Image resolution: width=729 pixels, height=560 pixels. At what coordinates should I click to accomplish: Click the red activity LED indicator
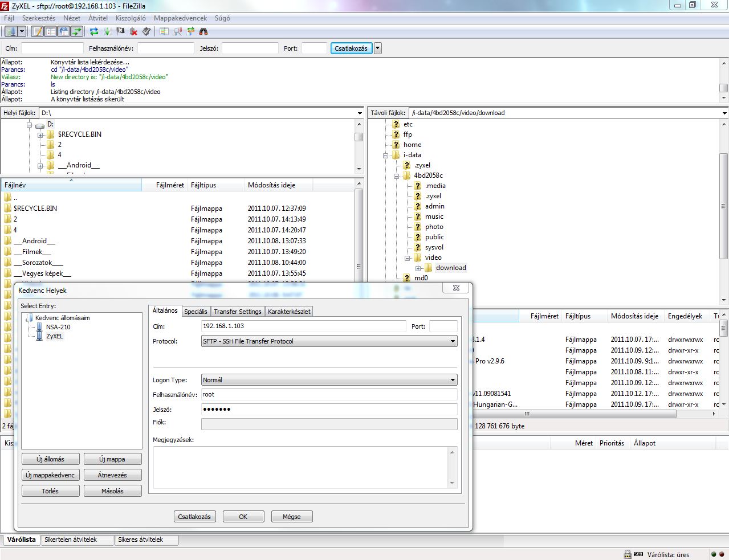pos(721,554)
